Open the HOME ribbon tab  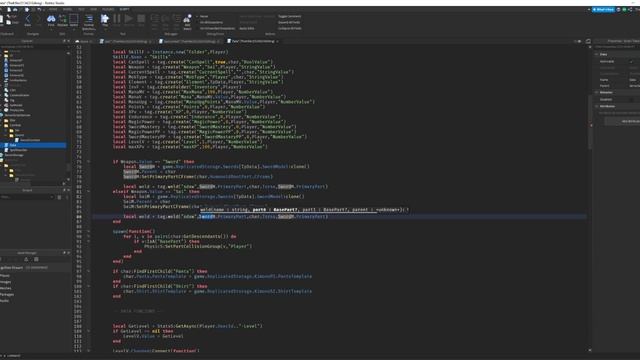tap(53, 9)
